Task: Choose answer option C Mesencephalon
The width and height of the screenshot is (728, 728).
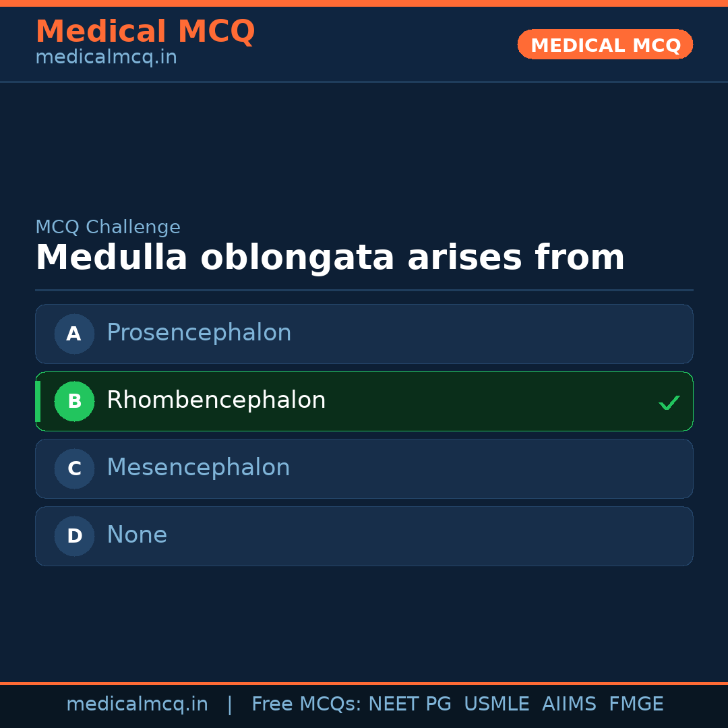Action: (364, 468)
